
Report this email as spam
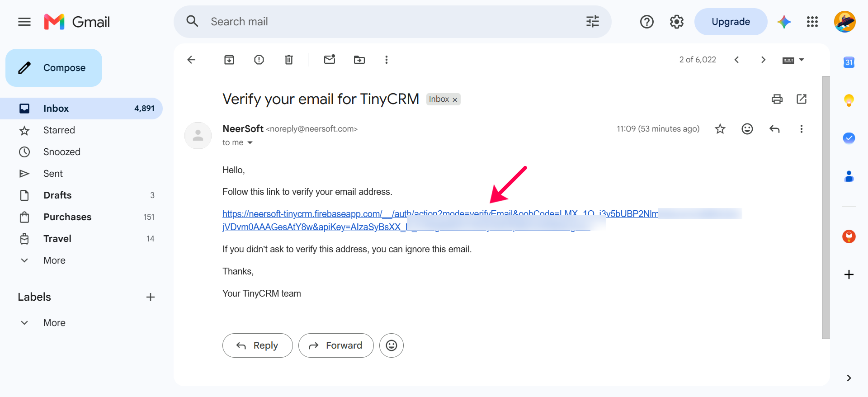pos(259,60)
